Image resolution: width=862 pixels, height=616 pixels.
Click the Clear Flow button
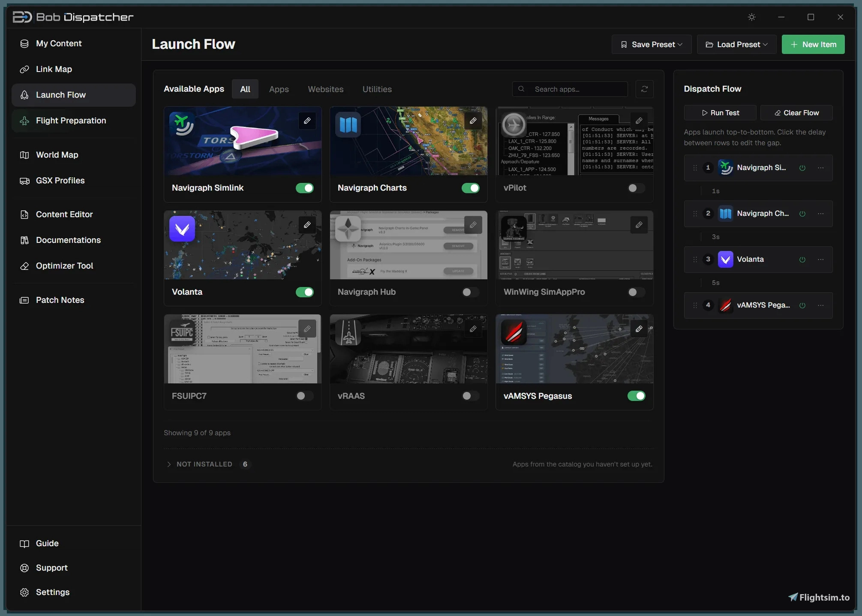coord(796,113)
